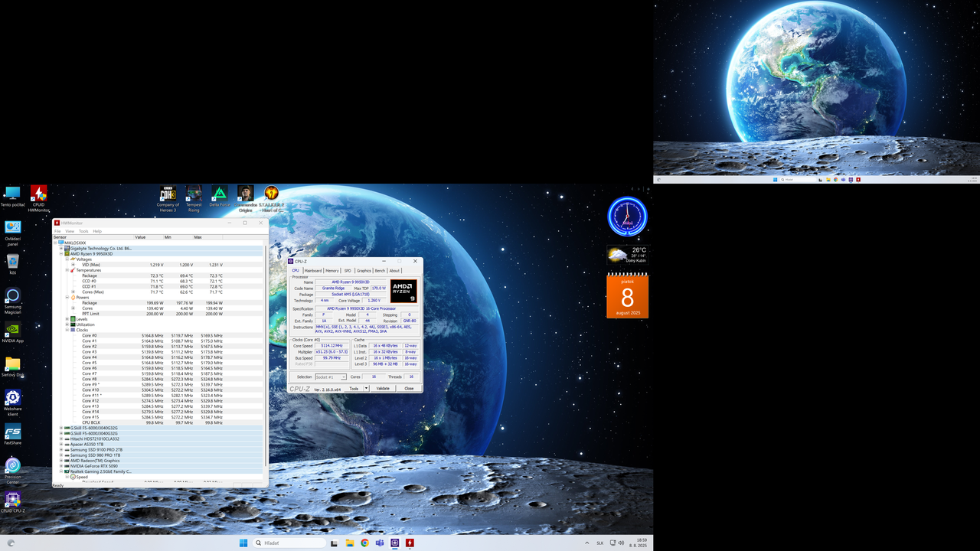Click the Close button in CPU-Z
980x551 pixels.
(409, 389)
